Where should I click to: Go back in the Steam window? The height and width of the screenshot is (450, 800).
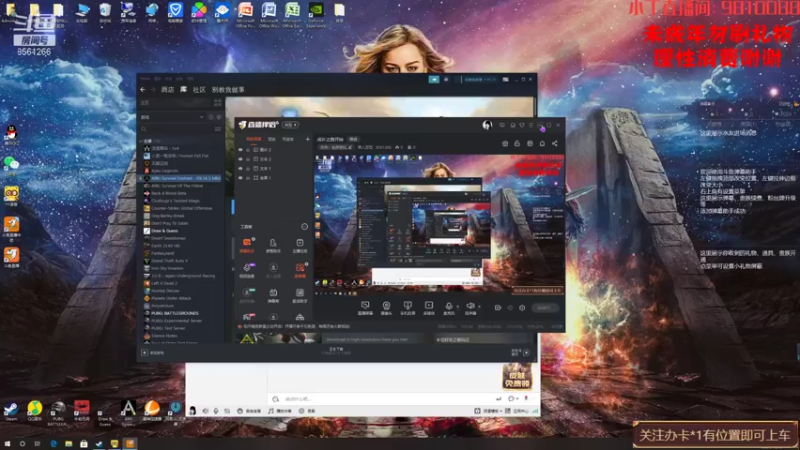(143, 90)
